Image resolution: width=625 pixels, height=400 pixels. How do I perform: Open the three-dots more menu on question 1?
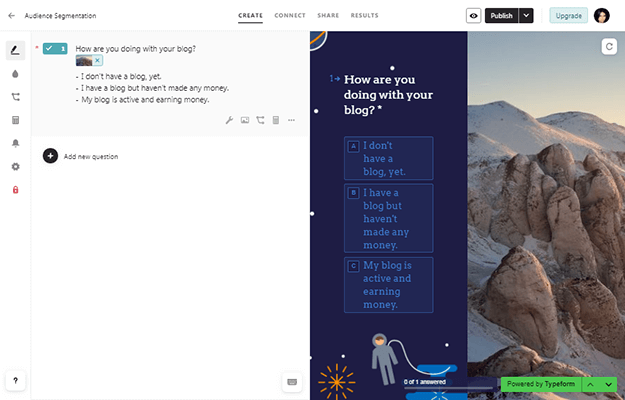click(291, 120)
